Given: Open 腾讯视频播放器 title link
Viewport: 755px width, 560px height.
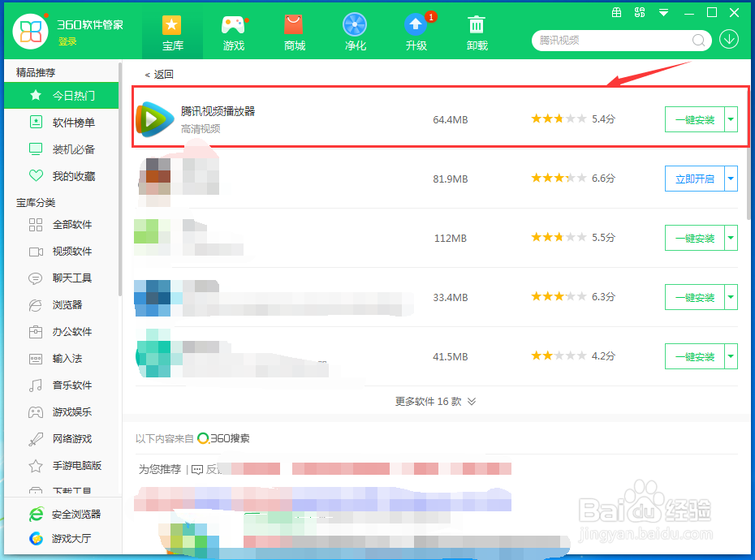Looking at the screenshot, I should pos(218,111).
